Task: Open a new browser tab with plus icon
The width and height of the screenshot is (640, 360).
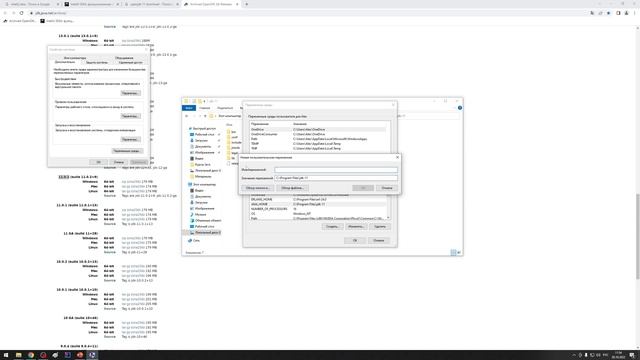Action: pyautogui.click(x=247, y=4)
